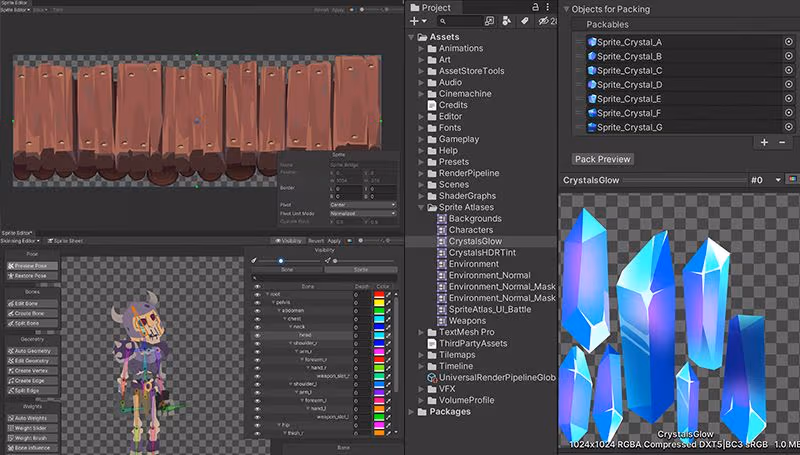Remove a packable with the minus button

click(783, 143)
